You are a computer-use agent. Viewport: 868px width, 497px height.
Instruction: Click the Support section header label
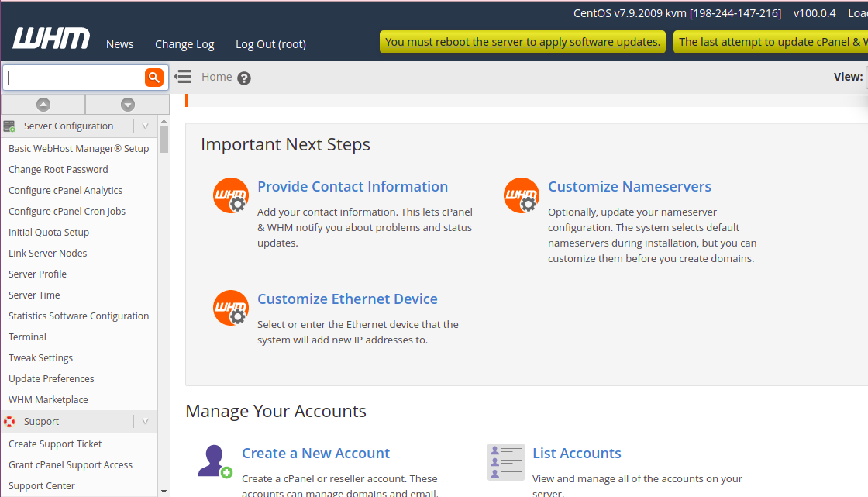(x=42, y=422)
